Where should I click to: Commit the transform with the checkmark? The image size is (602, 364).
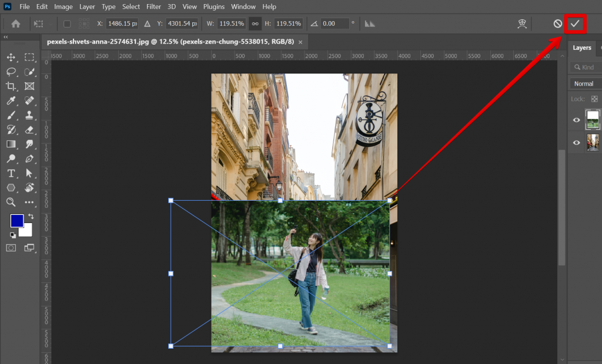tap(574, 23)
